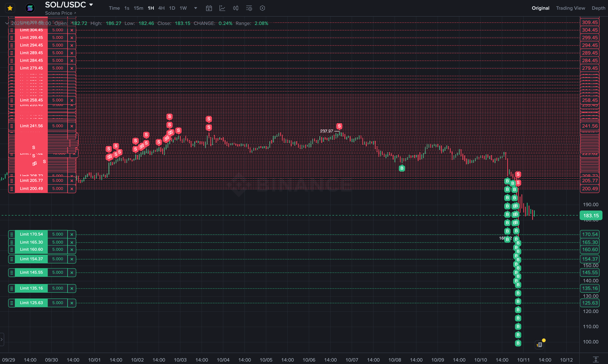Open the indicators line chart icon

223,8
